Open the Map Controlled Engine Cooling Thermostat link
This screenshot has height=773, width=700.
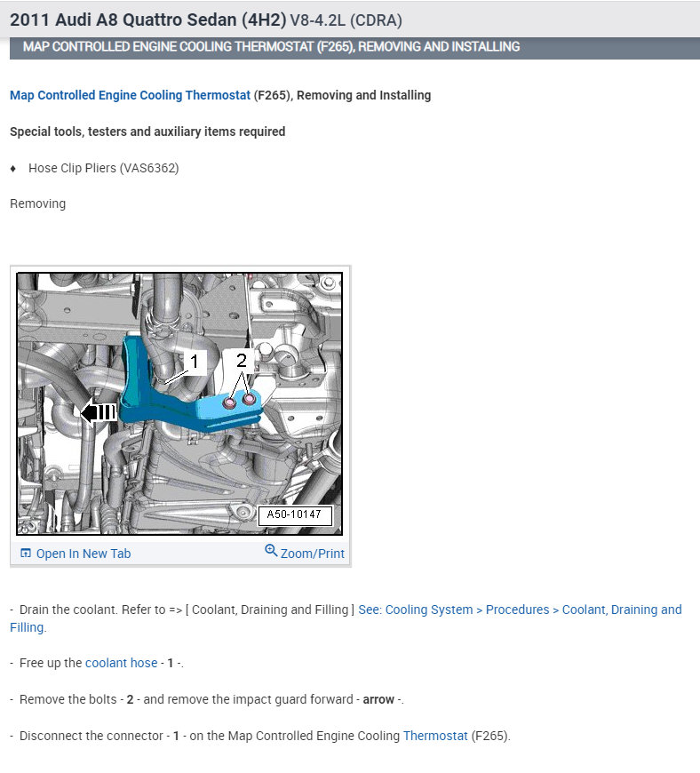coord(131,95)
